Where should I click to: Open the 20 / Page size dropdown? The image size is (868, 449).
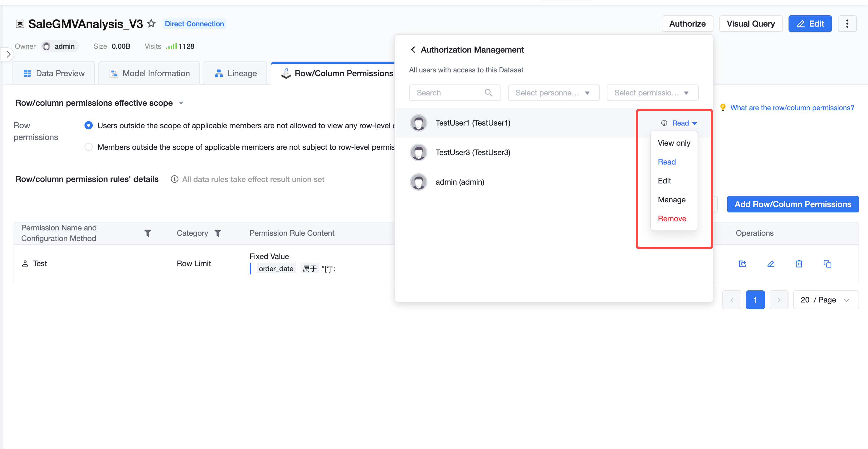[825, 300]
